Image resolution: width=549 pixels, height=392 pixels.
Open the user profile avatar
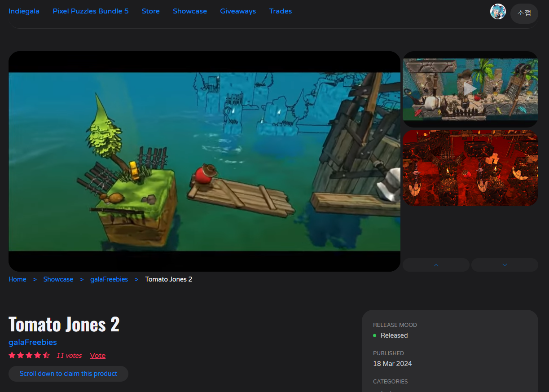pos(498,12)
